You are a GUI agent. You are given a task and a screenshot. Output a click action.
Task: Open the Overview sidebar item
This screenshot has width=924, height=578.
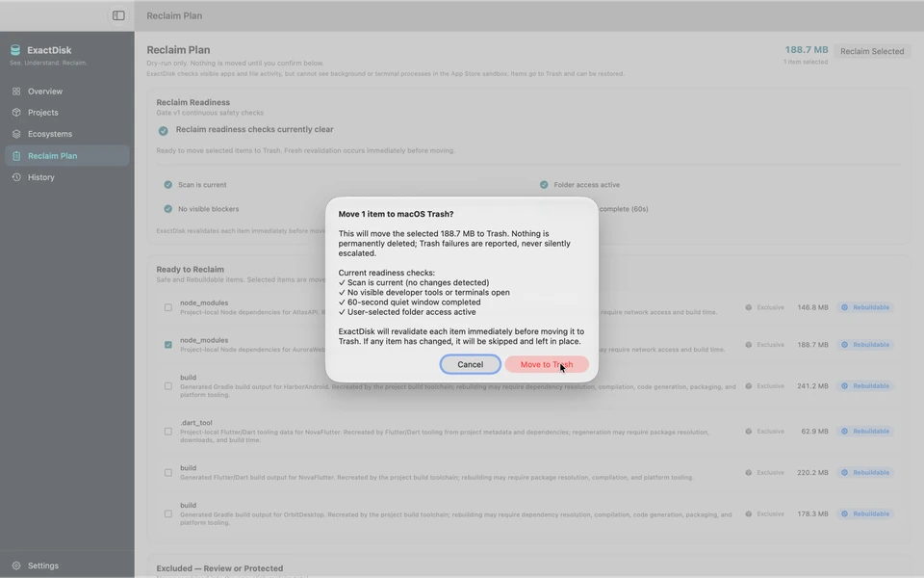[x=66, y=92]
